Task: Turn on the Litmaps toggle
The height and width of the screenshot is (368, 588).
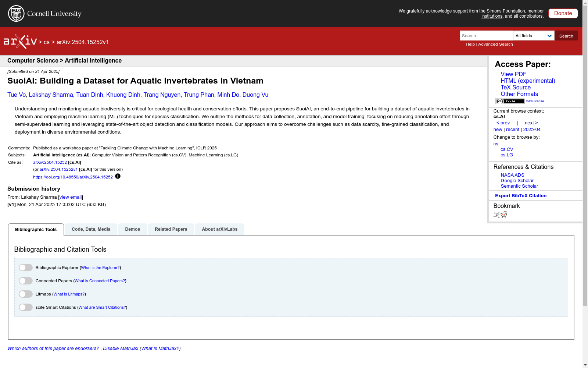Action: coord(26,294)
